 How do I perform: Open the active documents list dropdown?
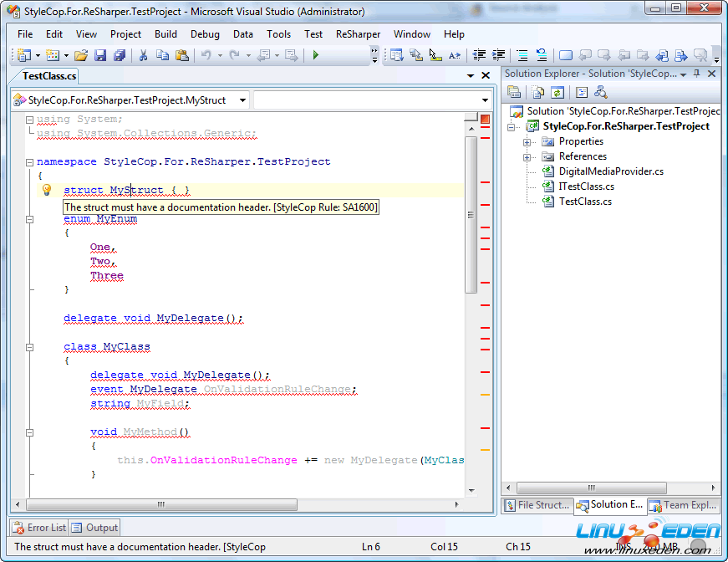[471, 75]
